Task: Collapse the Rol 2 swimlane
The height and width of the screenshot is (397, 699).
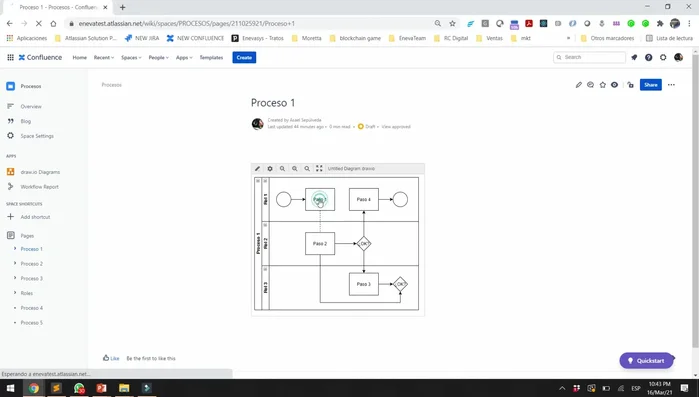Action: (x=265, y=225)
